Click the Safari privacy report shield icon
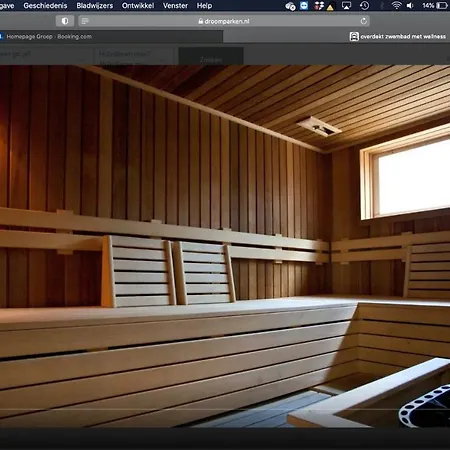This screenshot has width=450, height=450. point(65,21)
